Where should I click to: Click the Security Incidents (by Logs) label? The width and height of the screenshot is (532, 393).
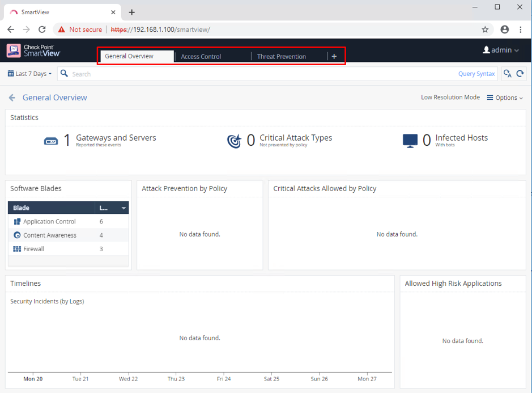47,301
